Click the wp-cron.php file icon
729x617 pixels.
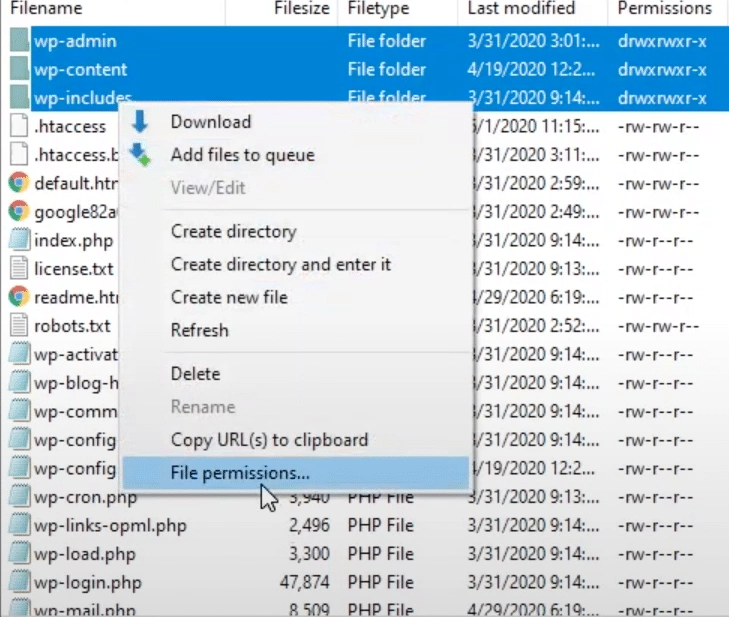(x=19, y=496)
